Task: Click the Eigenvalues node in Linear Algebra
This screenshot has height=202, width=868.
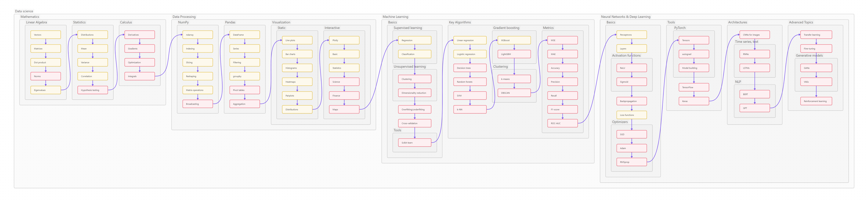Action: [x=45, y=90]
